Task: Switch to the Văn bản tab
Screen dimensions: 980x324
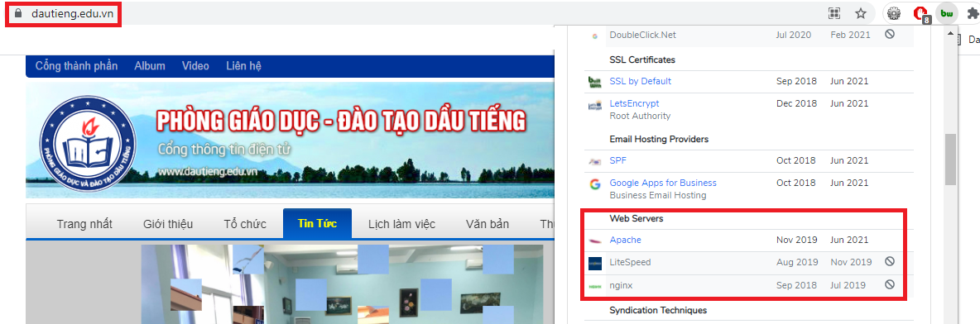Action: pyautogui.click(x=488, y=224)
